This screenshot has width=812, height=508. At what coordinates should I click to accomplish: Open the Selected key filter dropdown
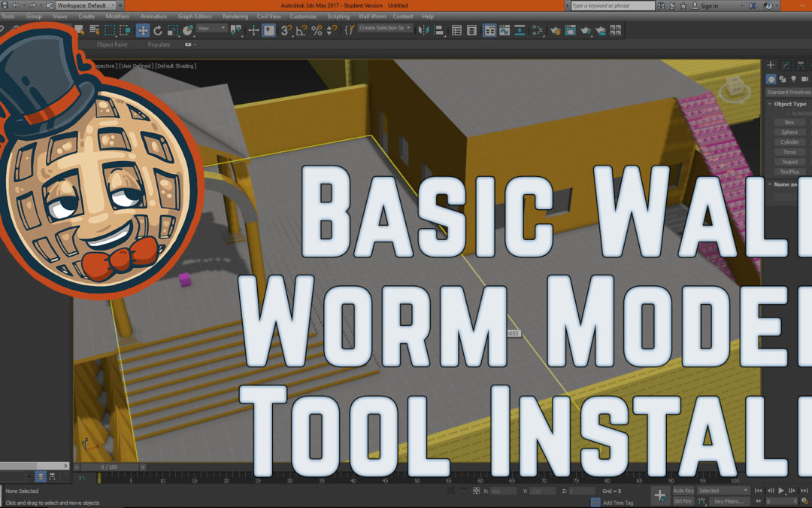click(723, 491)
